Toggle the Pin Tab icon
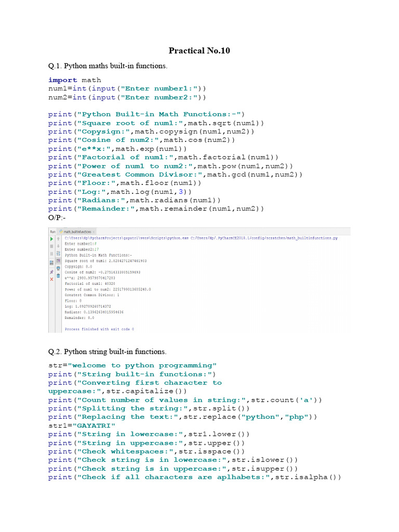 click(x=51, y=272)
